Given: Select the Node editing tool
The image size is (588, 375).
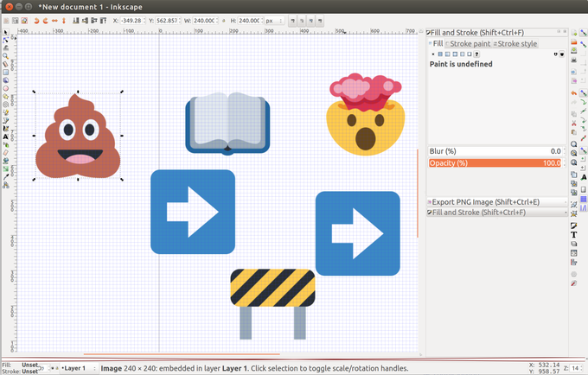Looking at the screenshot, I should [6, 40].
